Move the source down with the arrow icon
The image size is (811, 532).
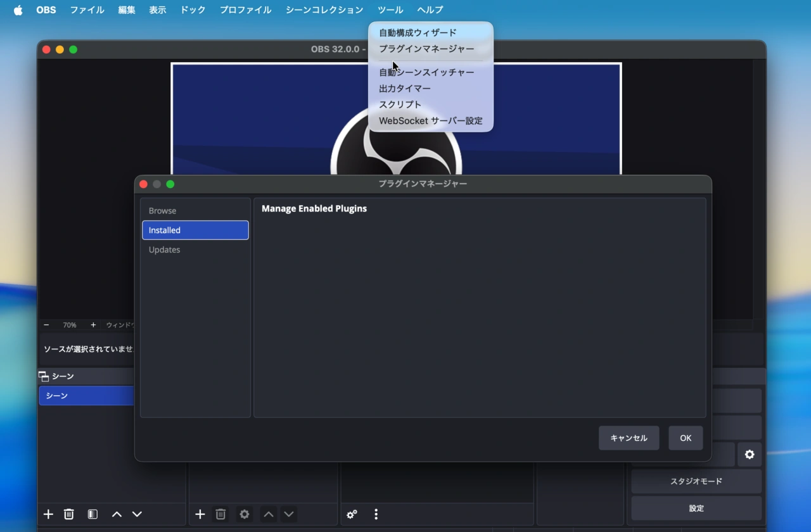pyautogui.click(x=289, y=514)
